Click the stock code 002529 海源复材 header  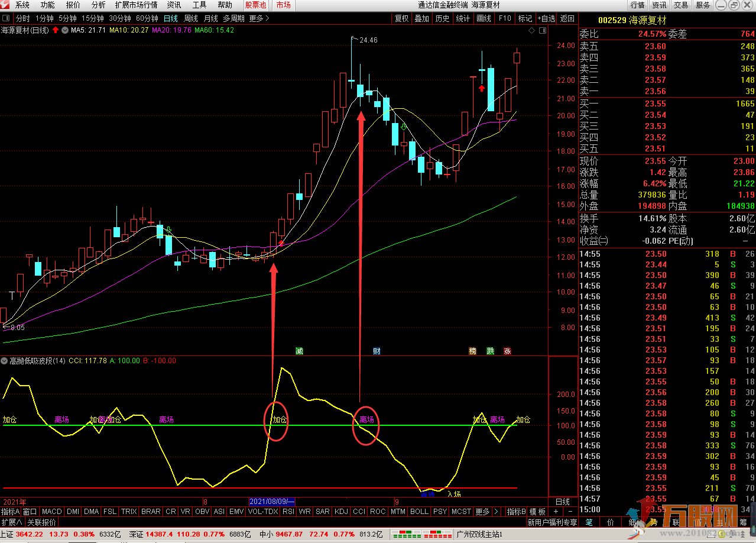[631, 20]
